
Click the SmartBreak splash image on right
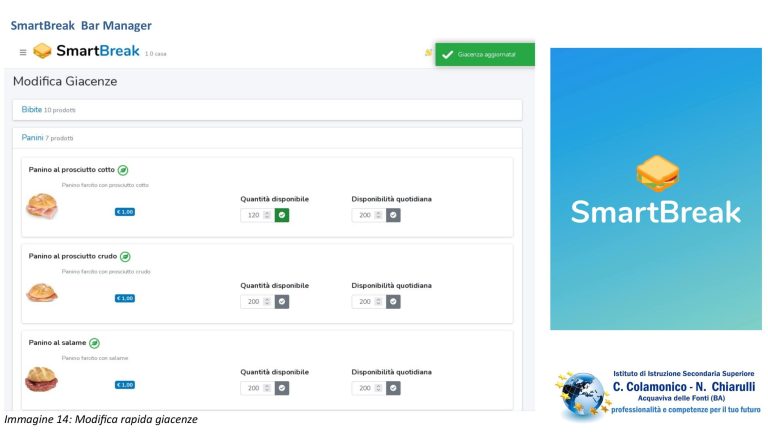tap(656, 189)
